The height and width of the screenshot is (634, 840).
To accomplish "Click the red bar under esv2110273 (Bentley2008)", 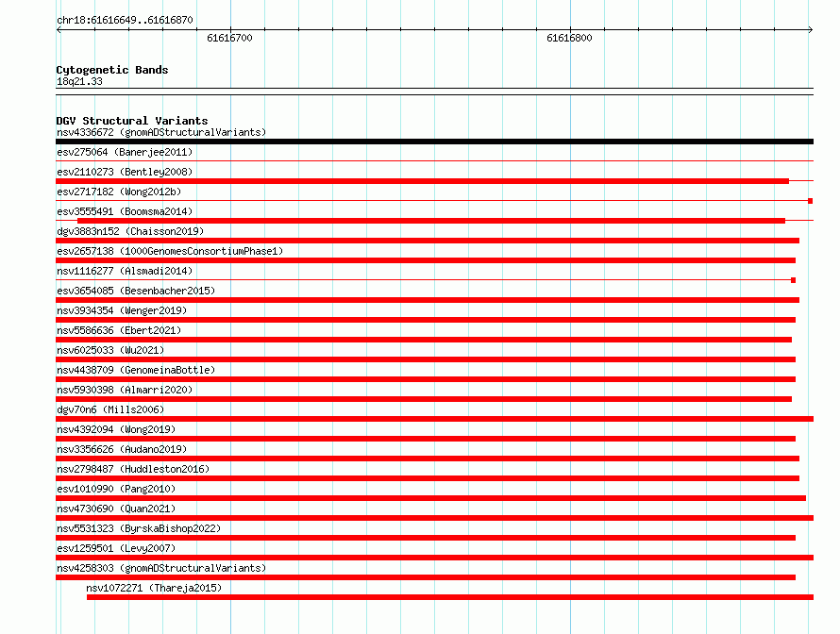I will coord(422,181).
